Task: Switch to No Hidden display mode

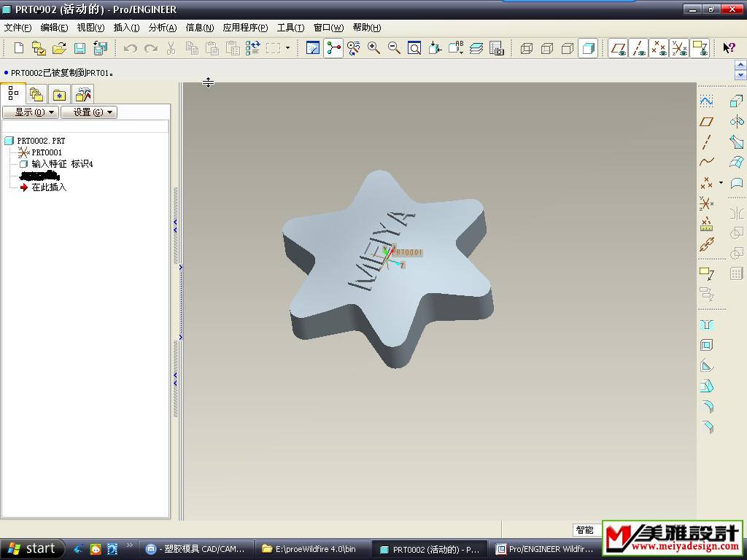Action: point(568,48)
